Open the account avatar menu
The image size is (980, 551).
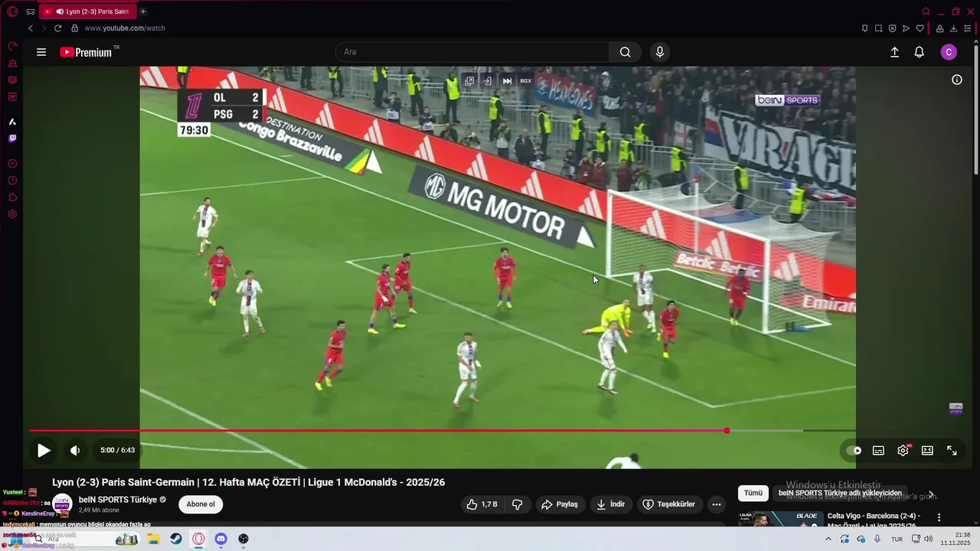click(949, 52)
